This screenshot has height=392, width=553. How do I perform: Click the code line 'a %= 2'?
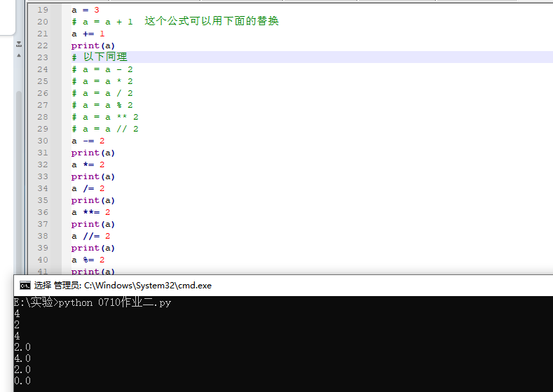click(x=88, y=260)
